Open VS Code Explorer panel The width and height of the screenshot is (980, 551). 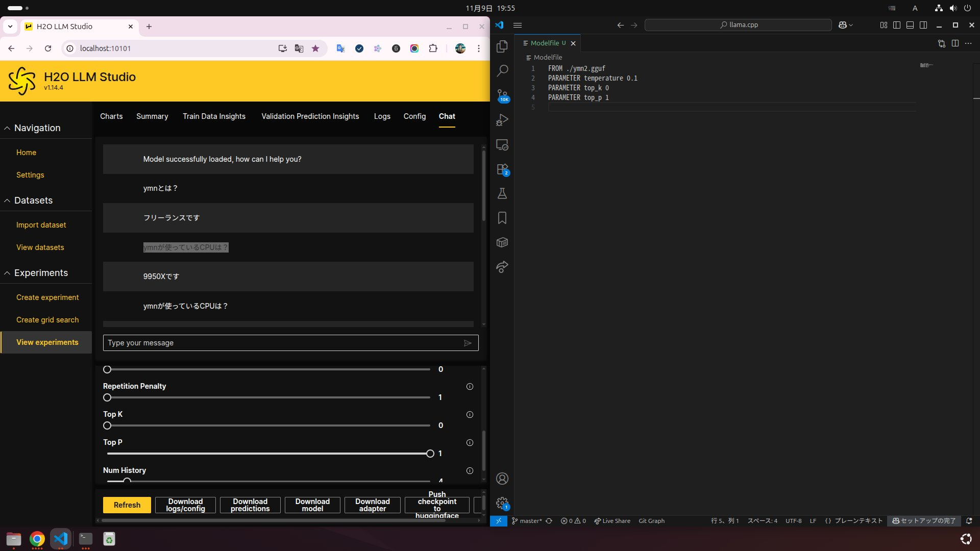coord(502,46)
